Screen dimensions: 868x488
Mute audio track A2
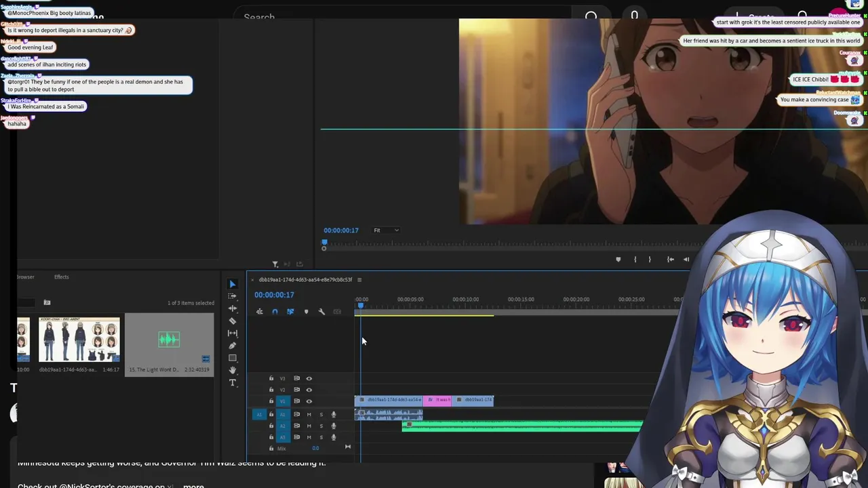(x=309, y=426)
